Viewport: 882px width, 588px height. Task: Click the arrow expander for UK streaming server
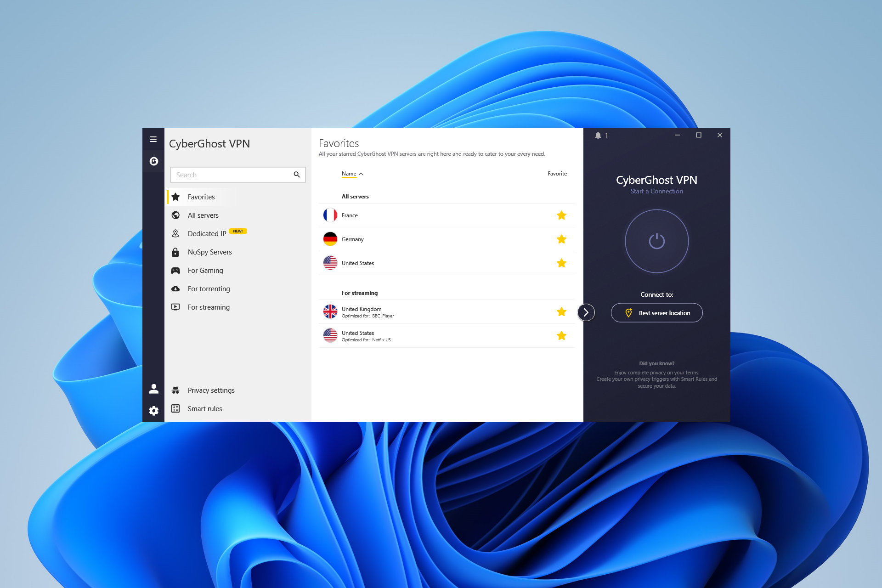(x=586, y=312)
